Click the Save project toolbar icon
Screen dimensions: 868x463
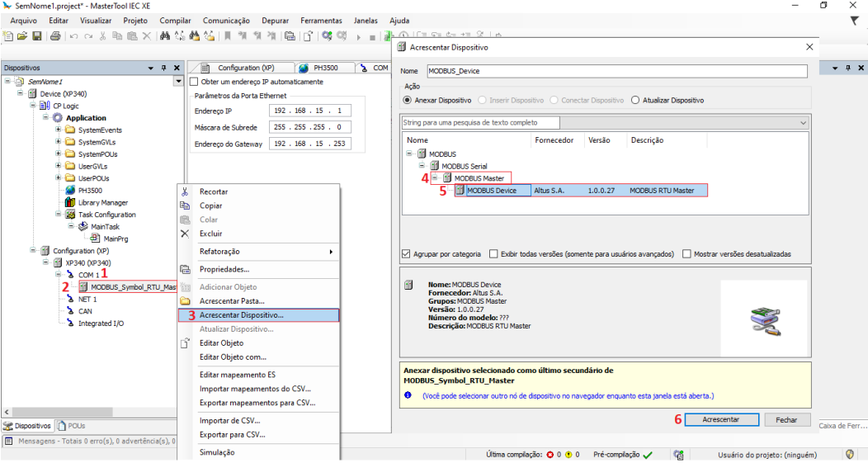pyautogui.click(x=36, y=36)
